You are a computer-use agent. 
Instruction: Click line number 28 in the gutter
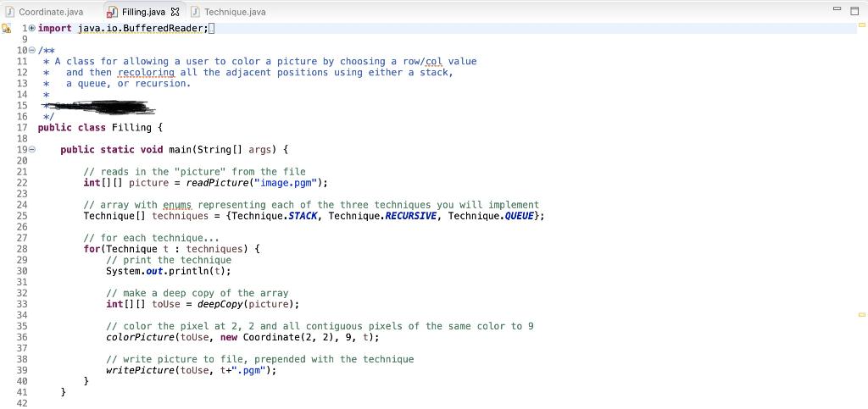pyautogui.click(x=21, y=249)
